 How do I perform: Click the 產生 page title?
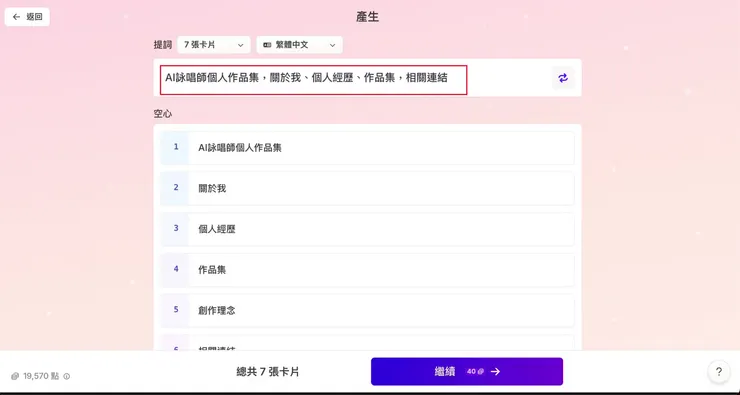[x=367, y=17]
